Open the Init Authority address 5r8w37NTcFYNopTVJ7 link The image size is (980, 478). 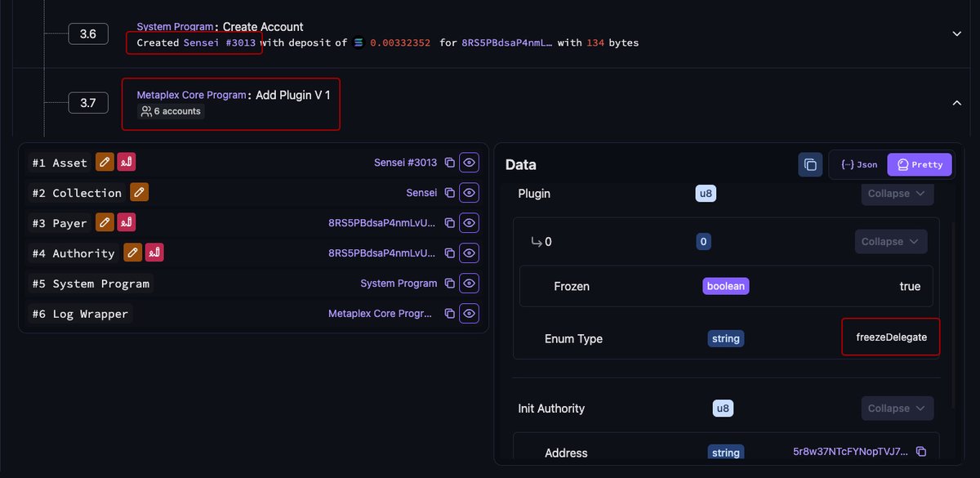pyautogui.click(x=850, y=452)
